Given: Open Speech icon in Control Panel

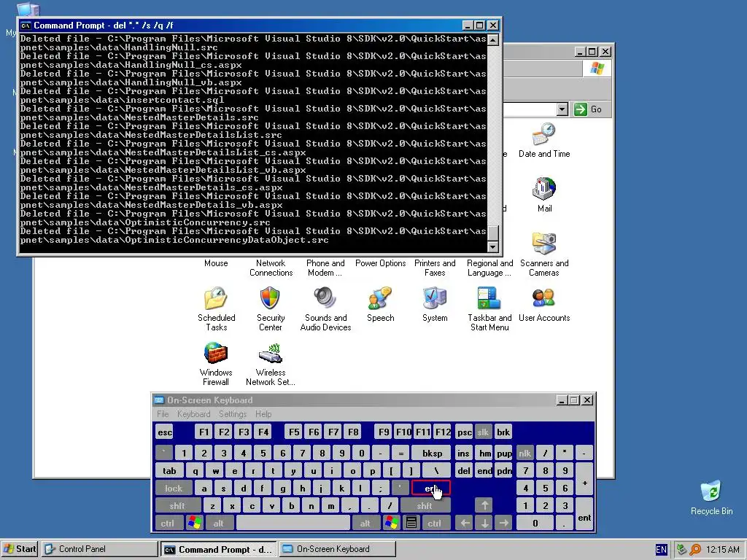Looking at the screenshot, I should 380,298.
